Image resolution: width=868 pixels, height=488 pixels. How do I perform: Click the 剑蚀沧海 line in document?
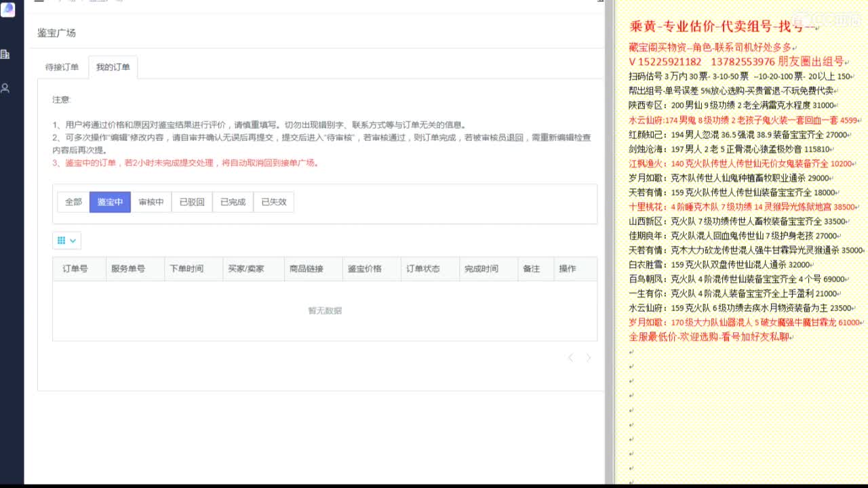(730, 148)
